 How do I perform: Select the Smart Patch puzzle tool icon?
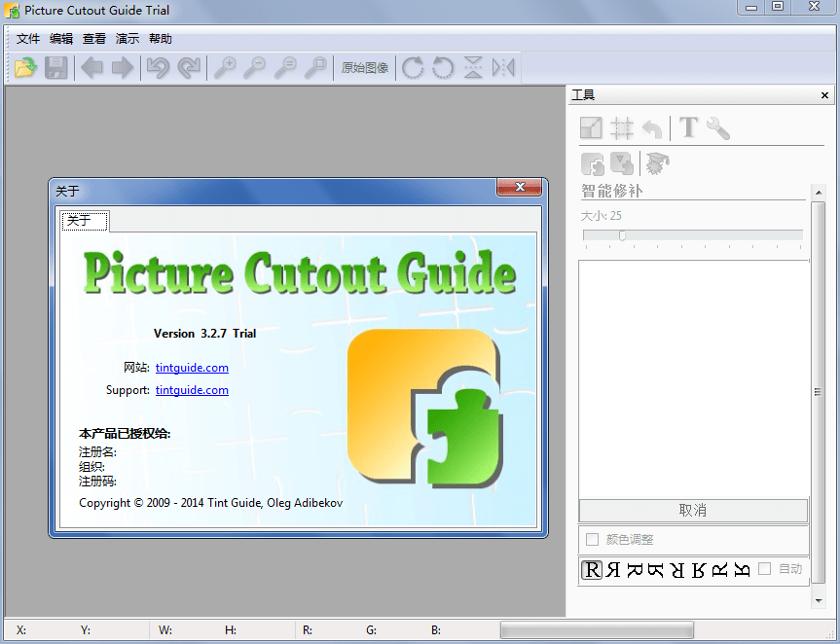(x=592, y=163)
